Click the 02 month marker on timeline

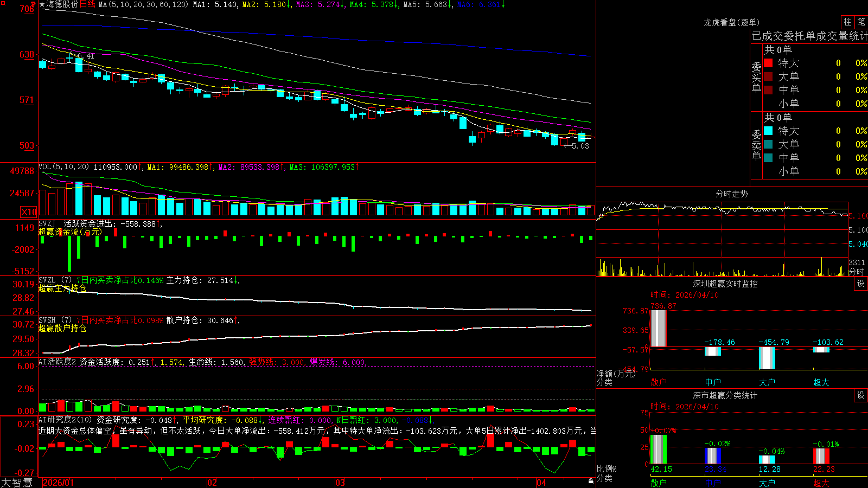(212, 483)
